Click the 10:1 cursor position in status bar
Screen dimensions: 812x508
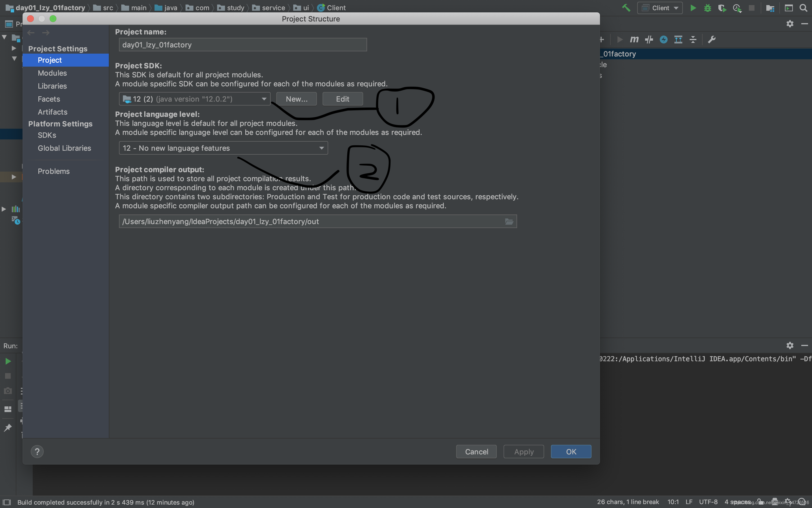[673, 502]
